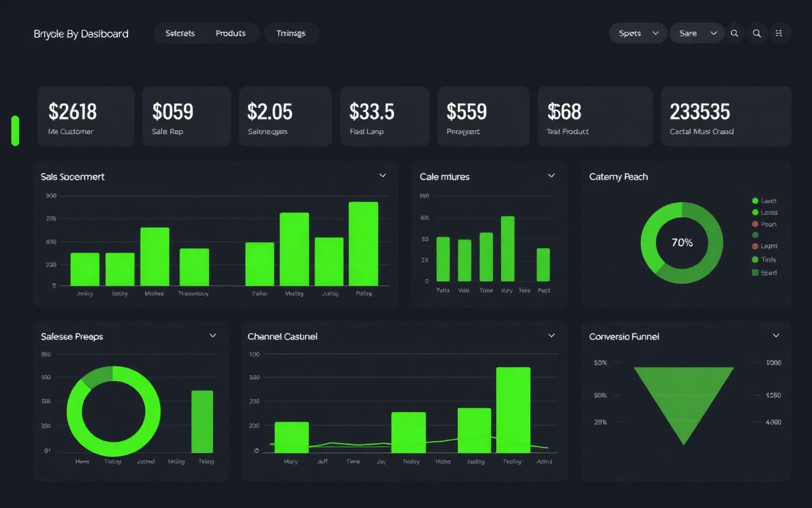Click the 70% donut chart center
This screenshot has width=812, height=508.
(682, 243)
